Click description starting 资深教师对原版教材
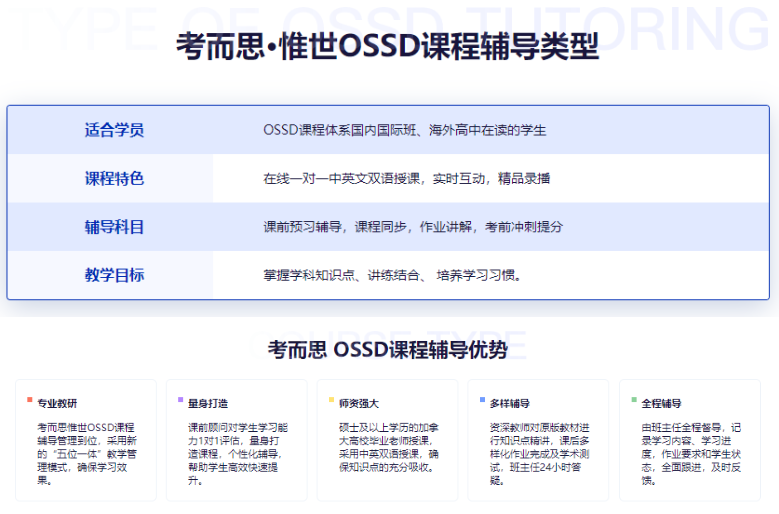779x514 pixels. coord(540,454)
